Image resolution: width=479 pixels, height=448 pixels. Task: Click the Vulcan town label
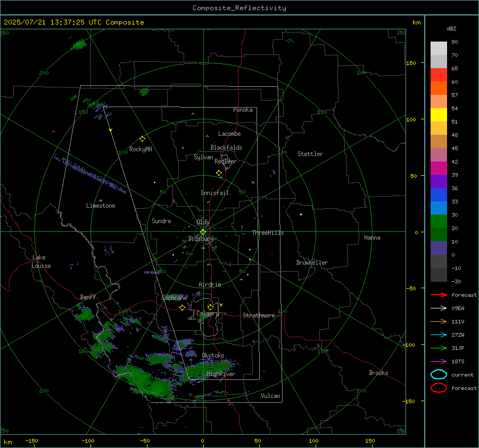pos(271,396)
